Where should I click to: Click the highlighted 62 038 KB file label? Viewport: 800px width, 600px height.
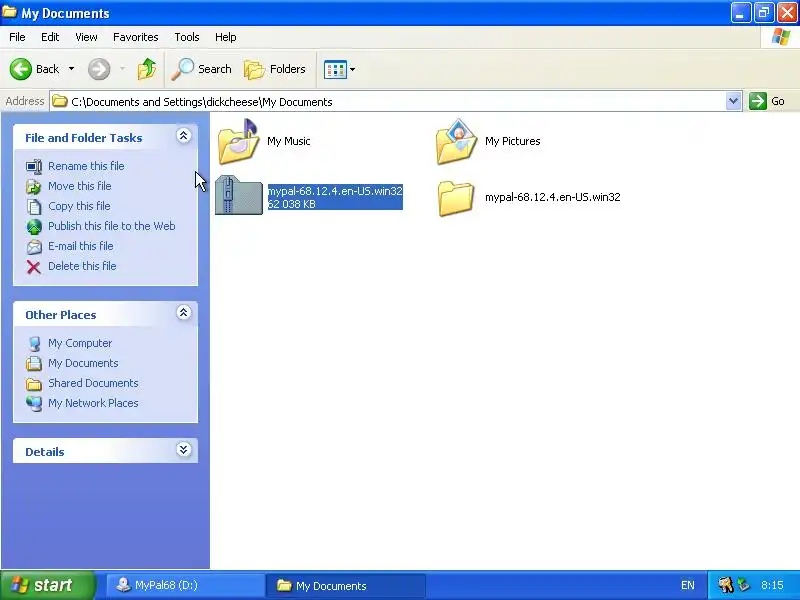(x=335, y=197)
